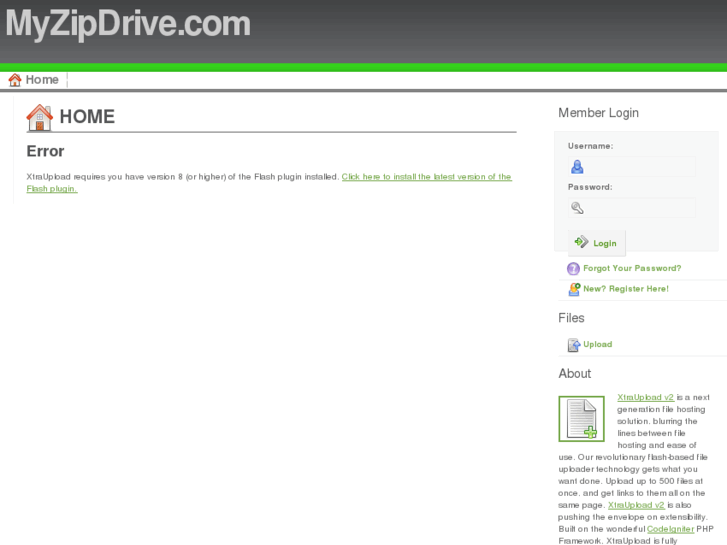Click the upload file icon
727x545 pixels.
(574, 345)
